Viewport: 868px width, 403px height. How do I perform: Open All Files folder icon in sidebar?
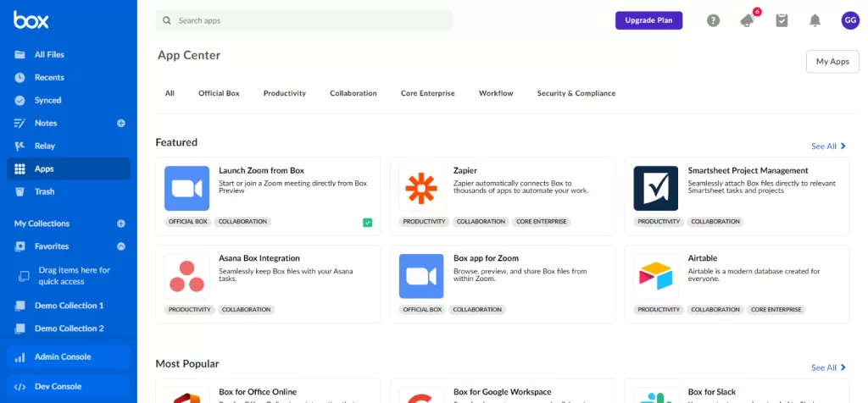pyautogui.click(x=20, y=55)
